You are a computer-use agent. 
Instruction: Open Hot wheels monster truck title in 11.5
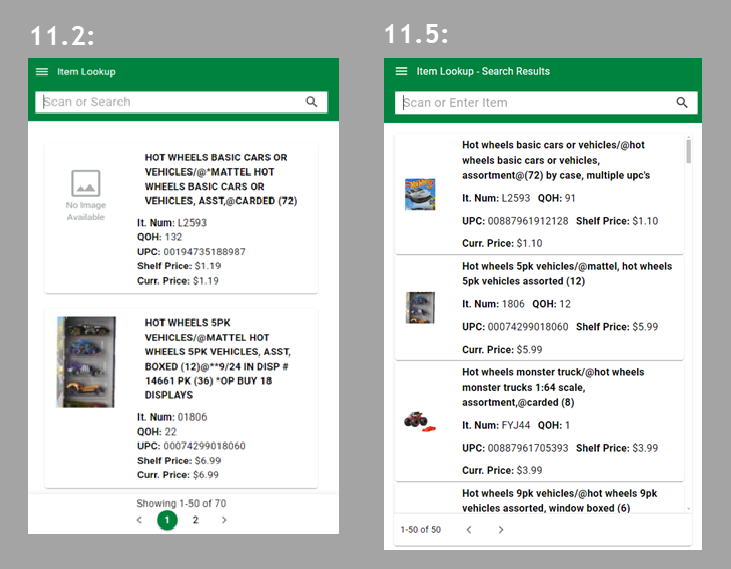coord(553,387)
